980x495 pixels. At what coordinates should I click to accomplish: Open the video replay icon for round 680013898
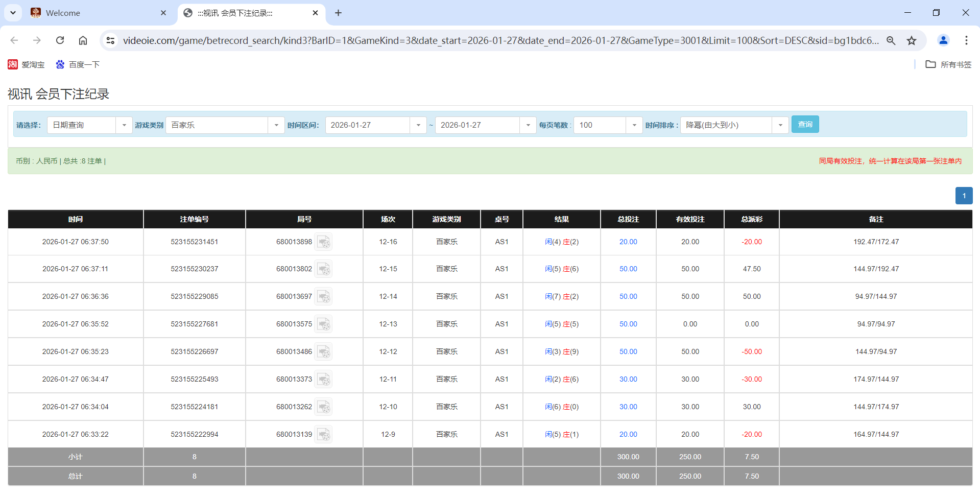tap(324, 242)
